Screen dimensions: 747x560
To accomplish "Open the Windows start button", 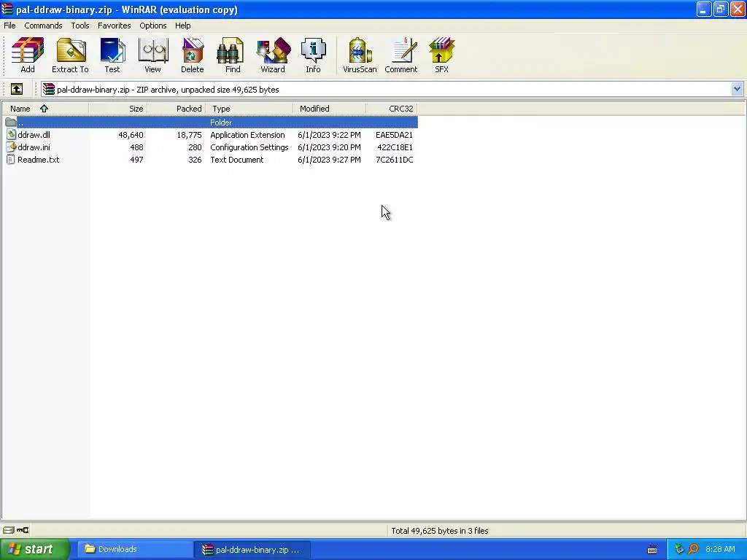I will 34,550.
